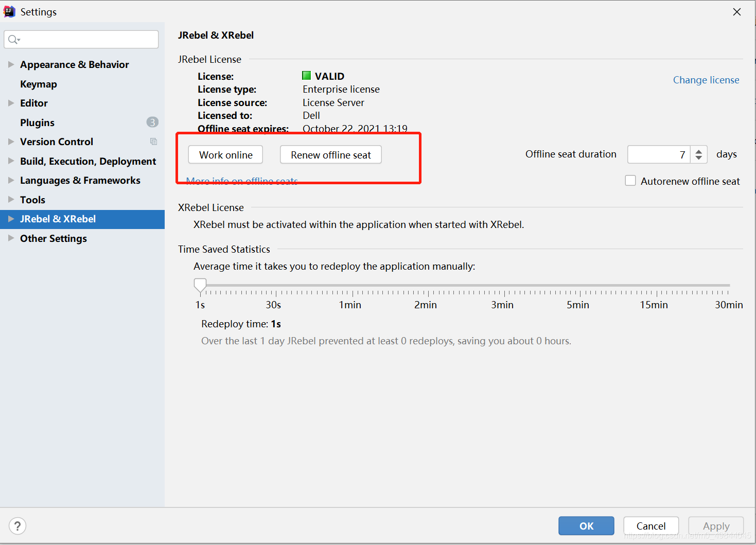Click the 'Time Saved Statistics' section header
Viewport: 756px width, 545px height.
point(224,249)
